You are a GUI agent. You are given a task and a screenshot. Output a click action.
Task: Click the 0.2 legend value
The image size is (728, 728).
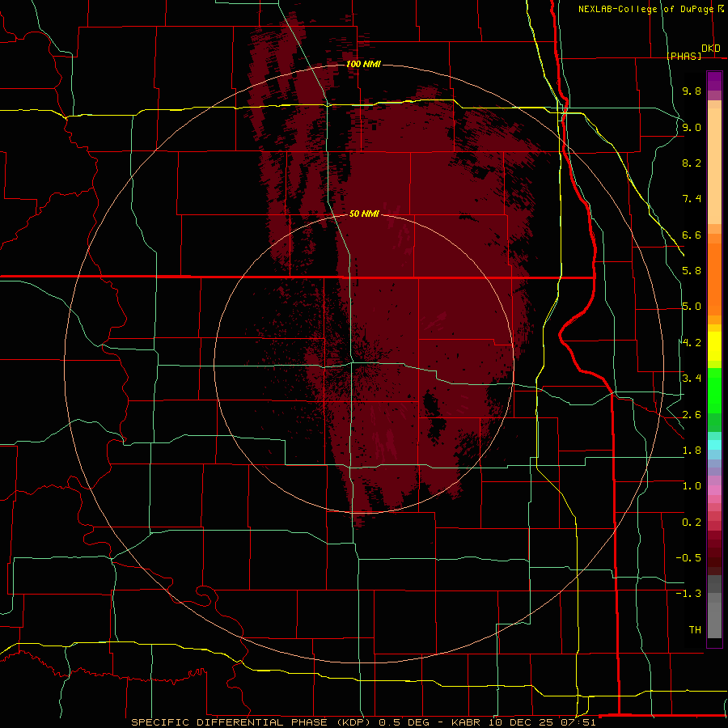click(x=692, y=523)
